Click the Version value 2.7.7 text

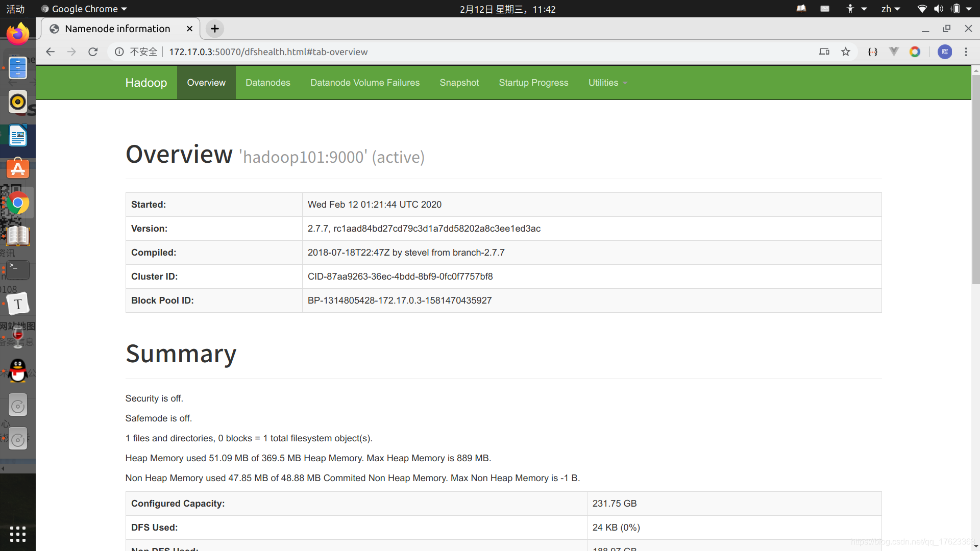tap(424, 229)
